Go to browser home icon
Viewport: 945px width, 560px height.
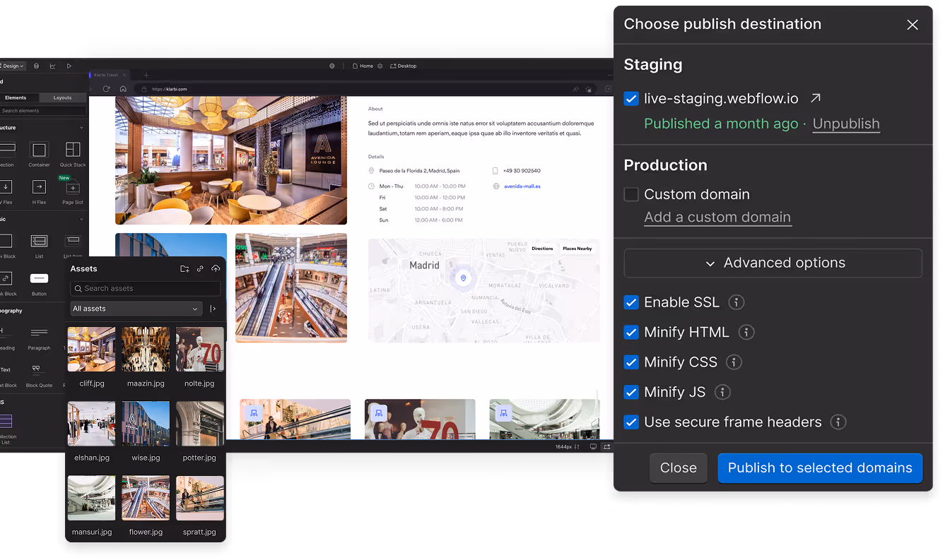123,89
